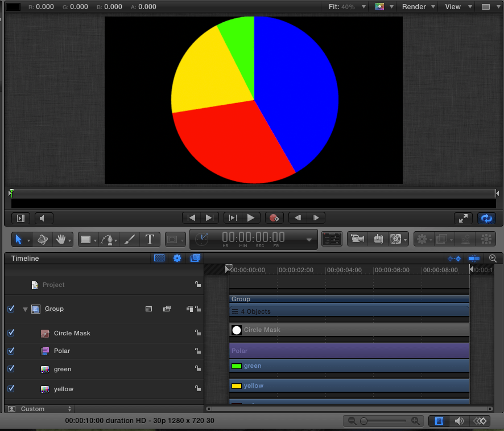Uncheck the Circle Mask checkbox
This screenshot has width=504, height=431.
pyautogui.click(x=11, y=333)
